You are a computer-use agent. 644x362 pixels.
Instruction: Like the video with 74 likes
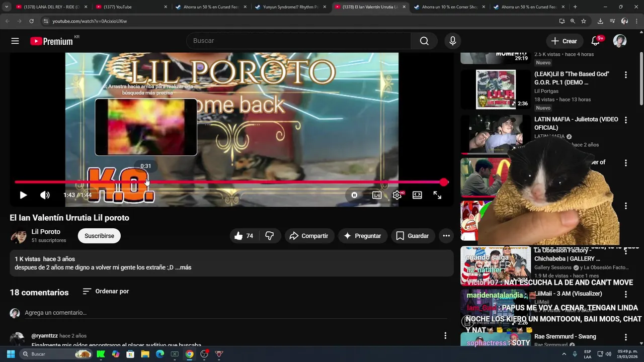click(x=244, y=236)
